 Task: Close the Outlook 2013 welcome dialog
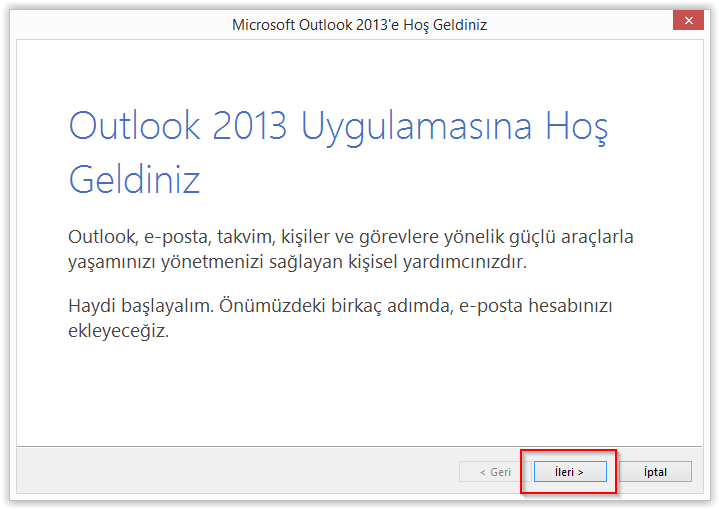click(x=688, y=20)
